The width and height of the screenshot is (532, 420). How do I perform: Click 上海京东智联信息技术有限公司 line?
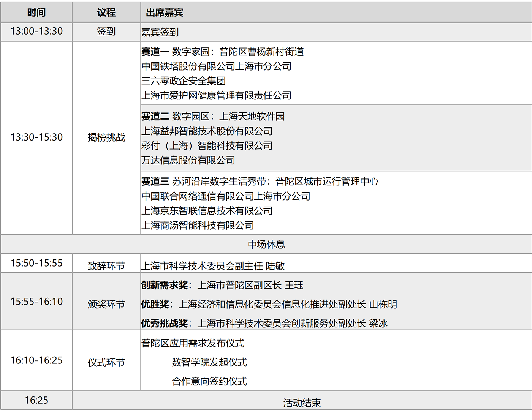pyautogui.click(x=207, y=211)
